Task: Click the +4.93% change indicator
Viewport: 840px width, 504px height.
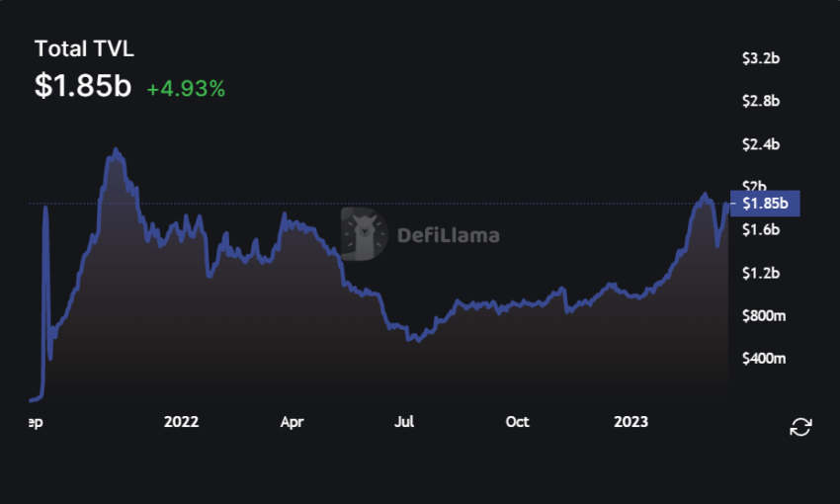Action: [x=186, y=89]
